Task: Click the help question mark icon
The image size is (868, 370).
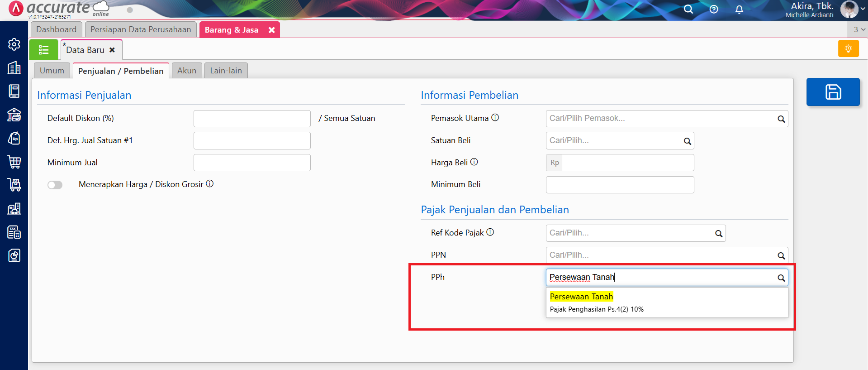Action: click(x=714, y=10)
